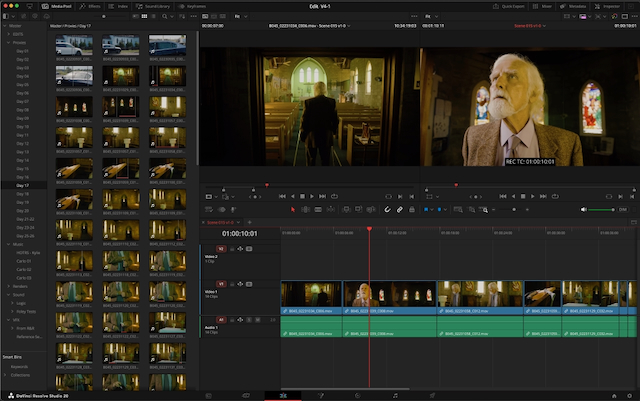Adjust the thumbnail size slider

(104, 16)
